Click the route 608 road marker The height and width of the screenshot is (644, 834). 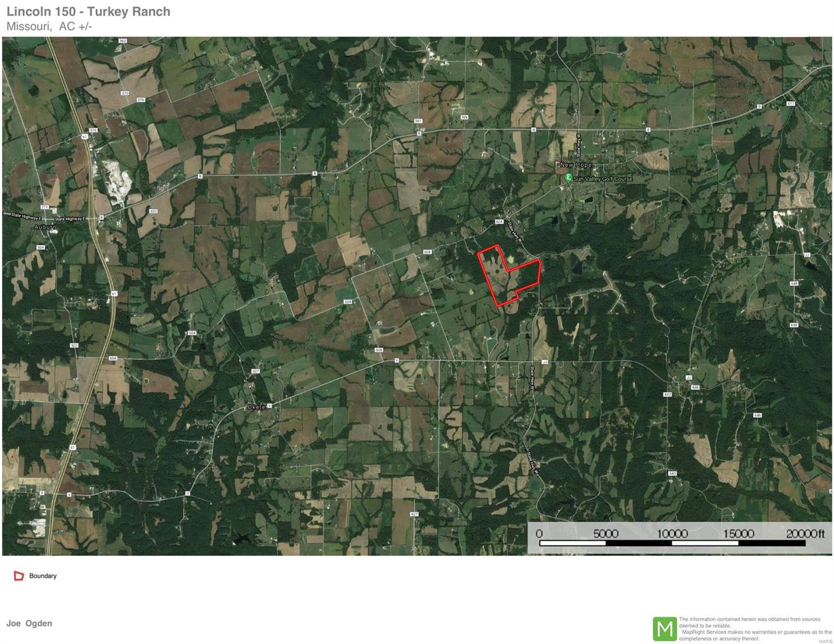(x=379, y=350)
